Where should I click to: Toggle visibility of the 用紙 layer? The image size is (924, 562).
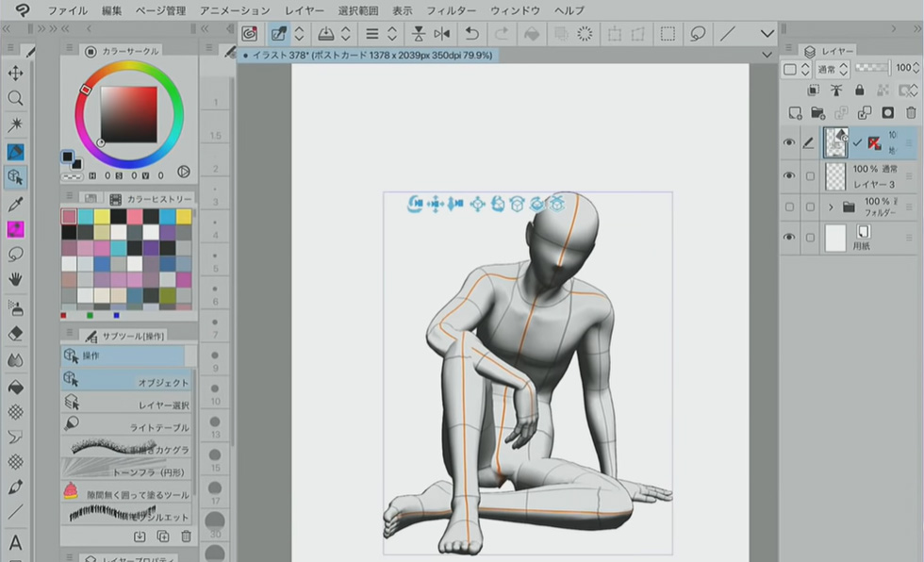(789, 238)
